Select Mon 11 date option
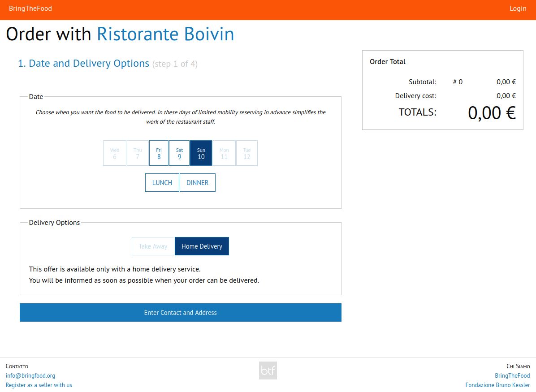 tap(224, 153)
